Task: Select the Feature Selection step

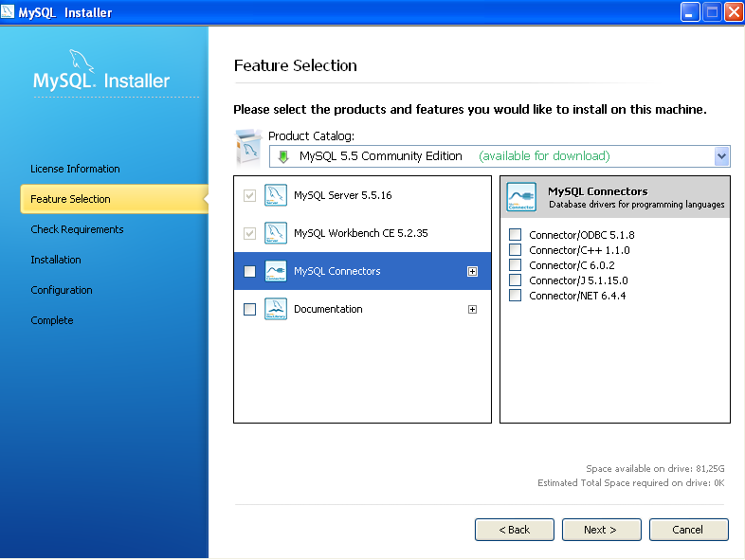Action: (114, 199)
